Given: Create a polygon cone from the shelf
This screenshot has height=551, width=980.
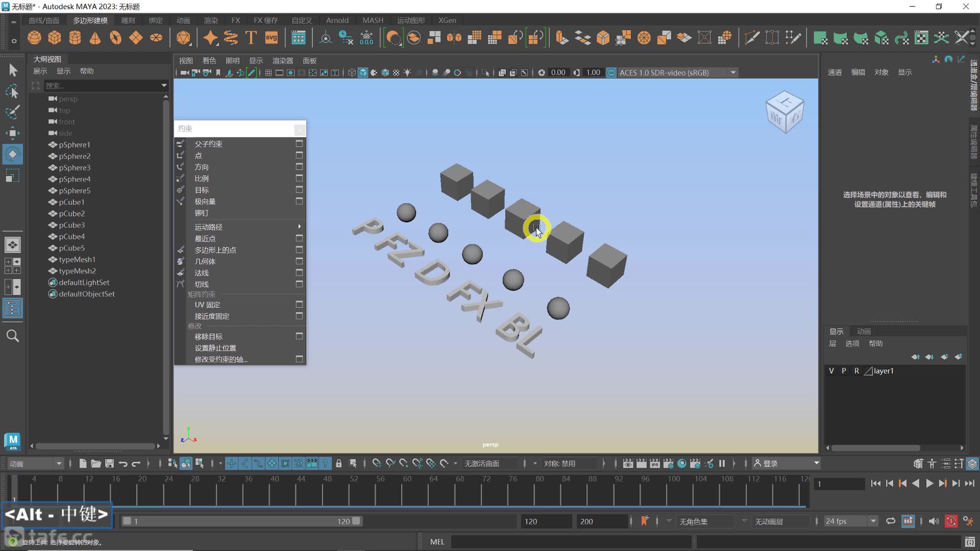Looking at the screenshot, I should coord(95,37).
